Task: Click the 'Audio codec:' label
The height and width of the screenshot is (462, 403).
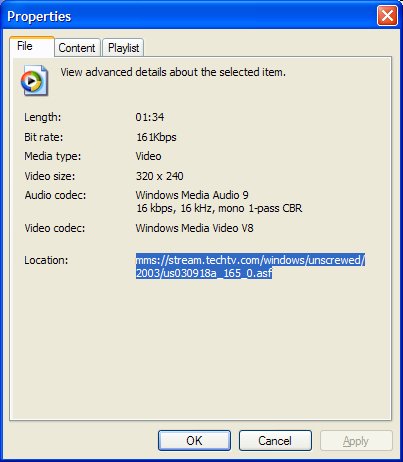Action: point(55,195)
